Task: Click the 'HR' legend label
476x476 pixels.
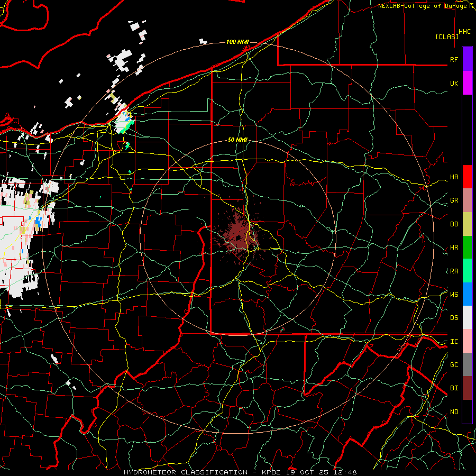Action: coord(454,248)
